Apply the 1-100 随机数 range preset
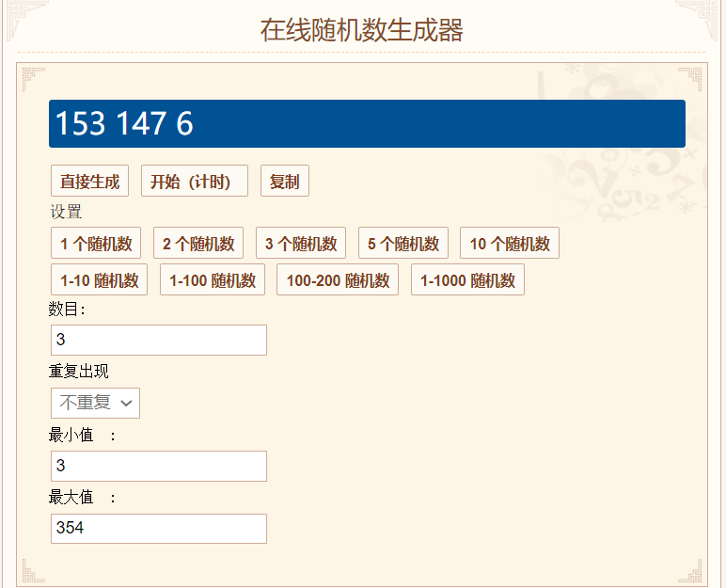 coord(212,280)
